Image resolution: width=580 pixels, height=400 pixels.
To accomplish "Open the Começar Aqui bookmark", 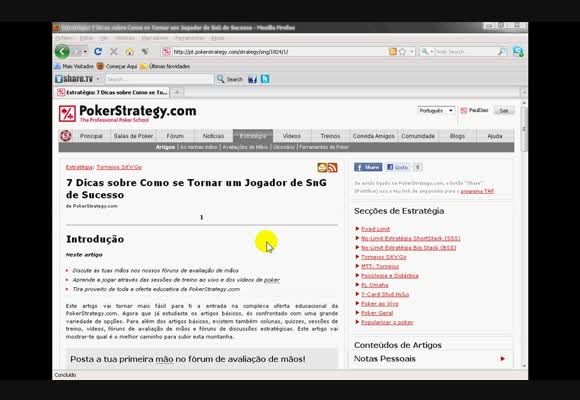I will (117, 66).
